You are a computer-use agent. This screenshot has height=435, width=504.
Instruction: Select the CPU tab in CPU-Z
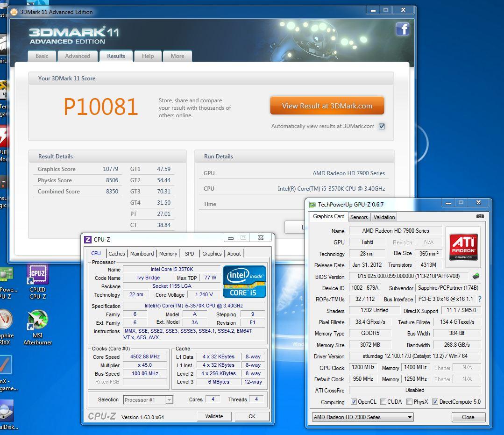pos(96,253)
